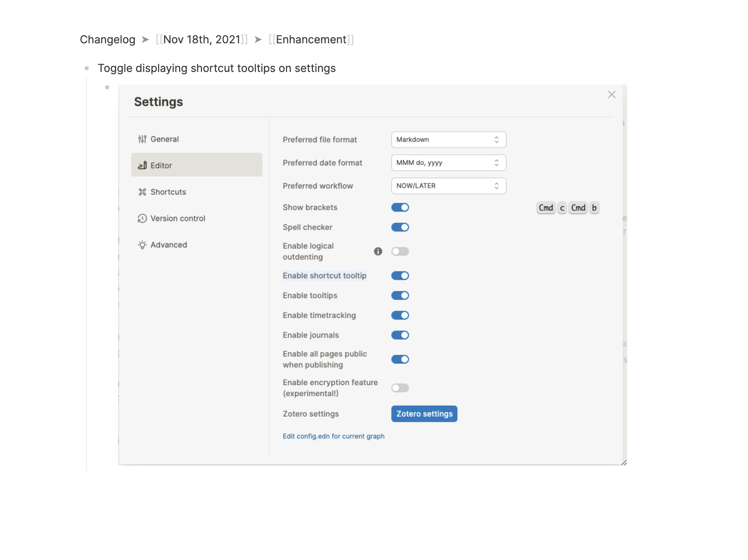Screen dimensions: 748x560
Task: Open Advanced settings via the lightbulb icon
Action: click(142, 245)
